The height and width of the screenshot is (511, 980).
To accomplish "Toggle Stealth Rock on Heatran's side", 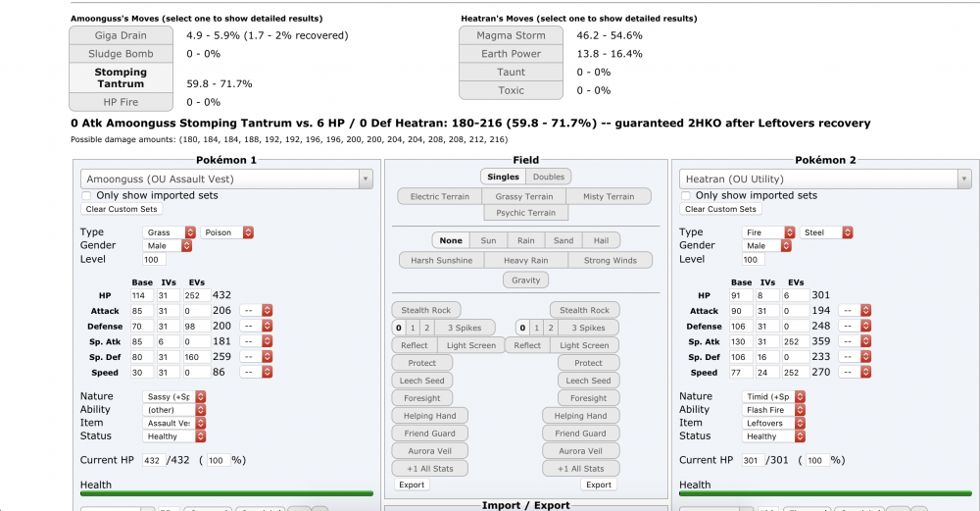I will coord(587,310).
